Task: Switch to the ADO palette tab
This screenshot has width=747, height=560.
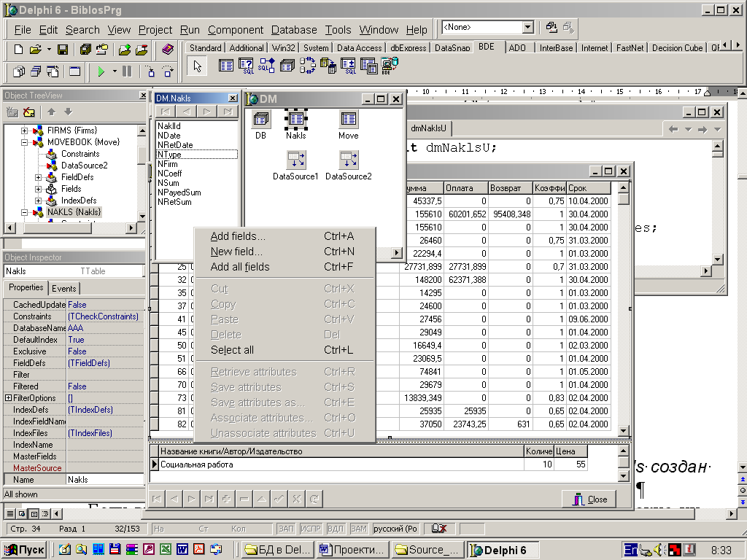Action: (x=517, y=47)
